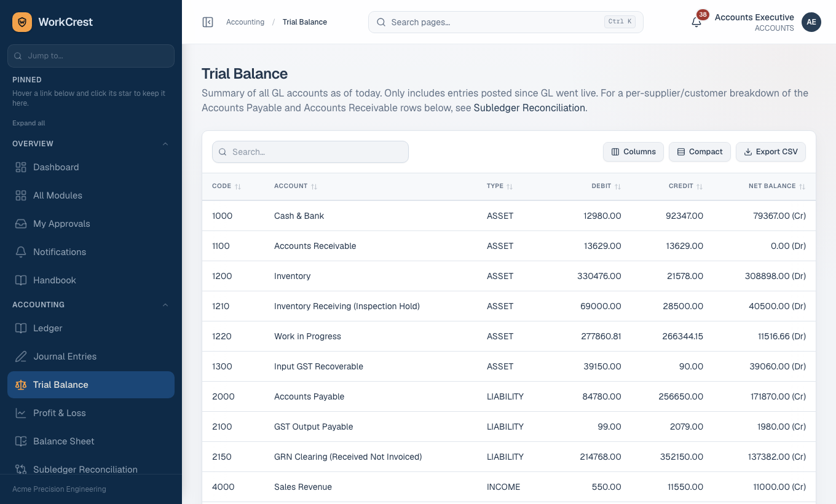Click the All Modules icon in sidebar
Viewport: 836px width, 504px height.
tap(21, 195)
